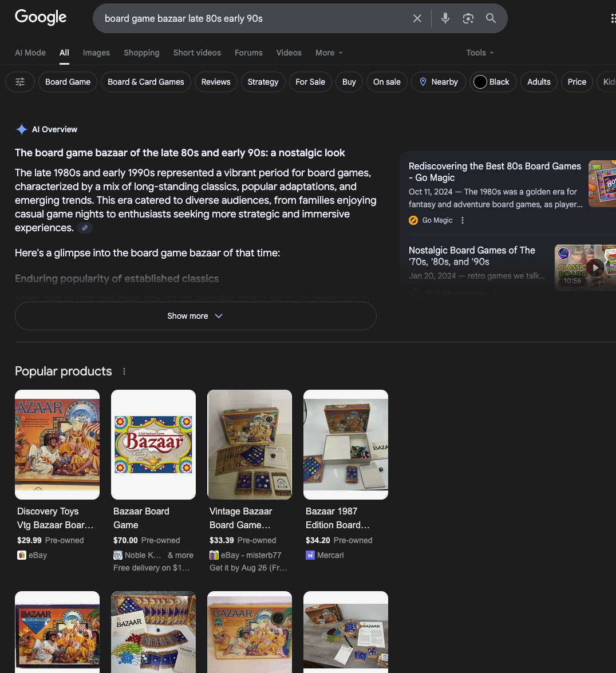Open the filter settings sliders icon
Viewport: 616px width, 673px height.
tap(20, 82)
